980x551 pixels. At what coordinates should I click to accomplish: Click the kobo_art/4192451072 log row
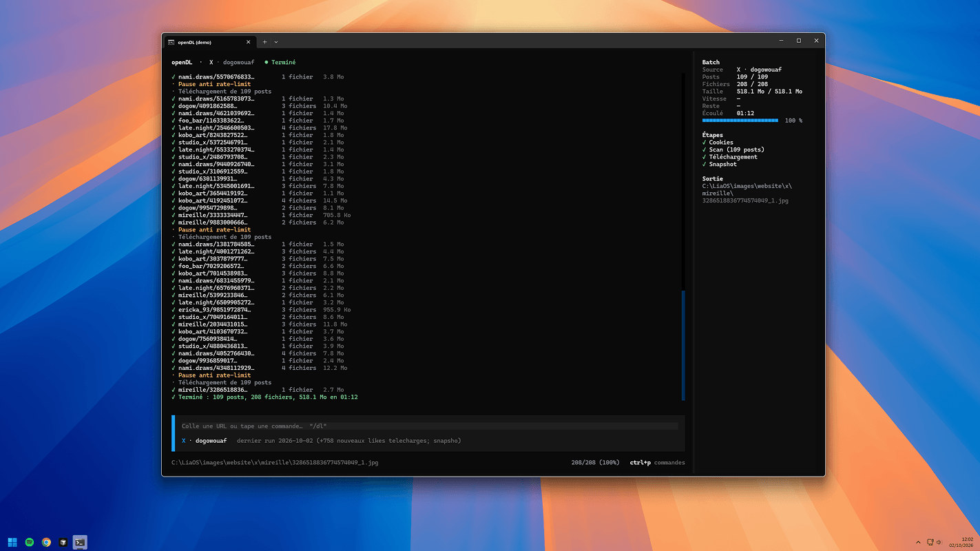pyautogui.click(x=259, y=200)
